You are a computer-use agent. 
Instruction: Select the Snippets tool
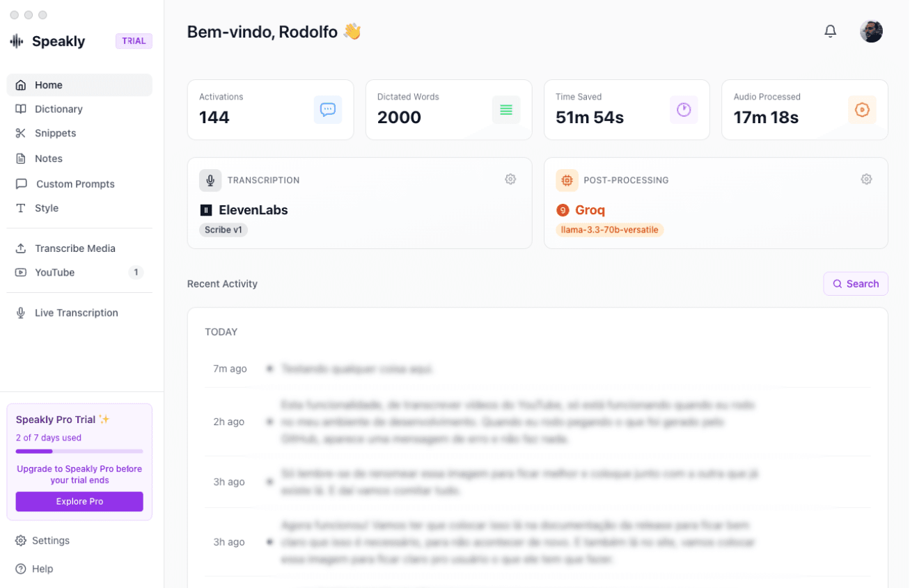[56, 133]
